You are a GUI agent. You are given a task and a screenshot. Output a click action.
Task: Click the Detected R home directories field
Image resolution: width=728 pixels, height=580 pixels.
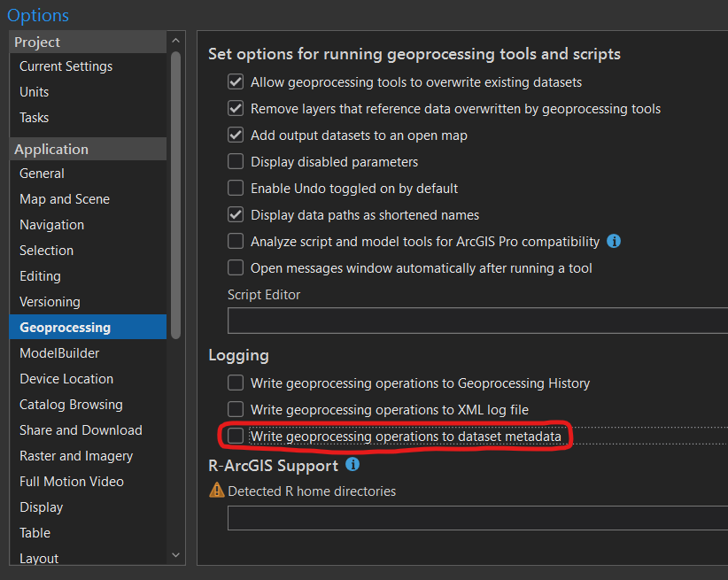click(477, 518)
